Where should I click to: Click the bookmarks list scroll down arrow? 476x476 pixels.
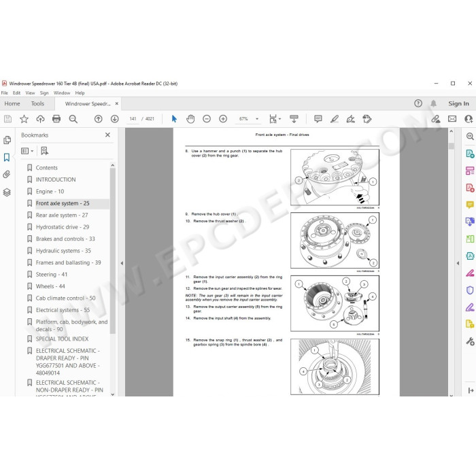(113, 394)
